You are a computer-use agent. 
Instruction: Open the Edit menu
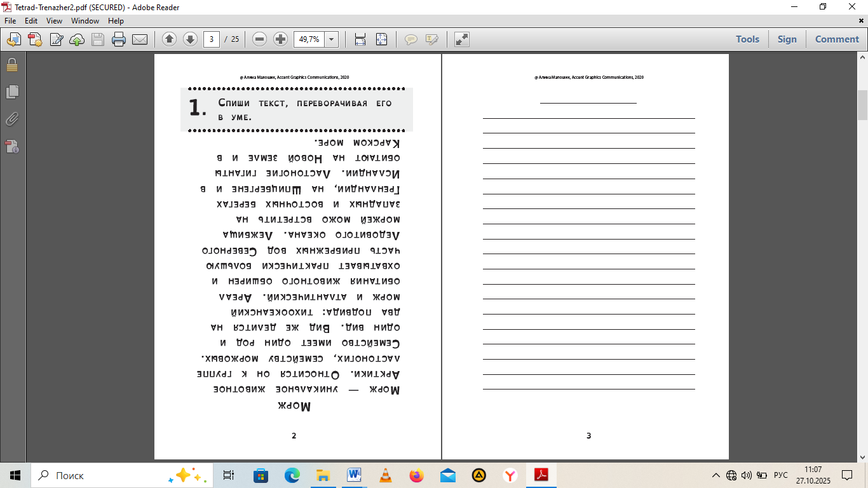pos(31,21)
